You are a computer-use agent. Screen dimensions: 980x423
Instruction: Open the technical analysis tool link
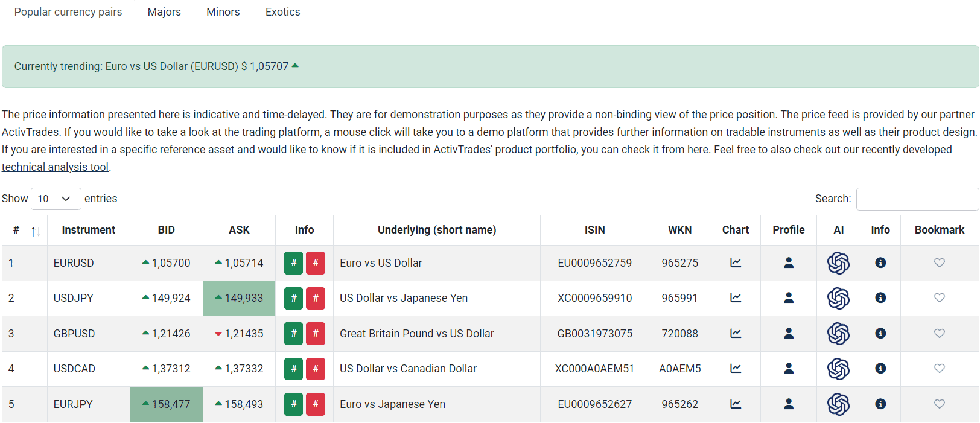[55, 167]
